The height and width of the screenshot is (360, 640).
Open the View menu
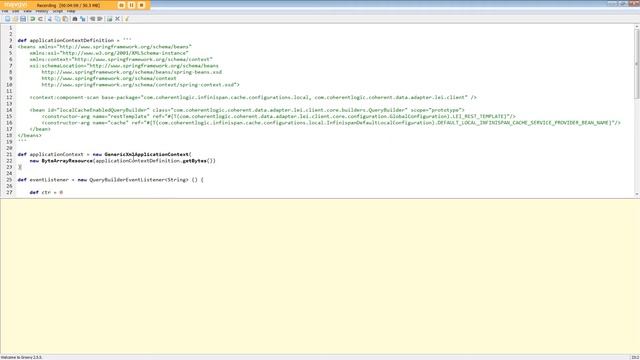point(27,11)
